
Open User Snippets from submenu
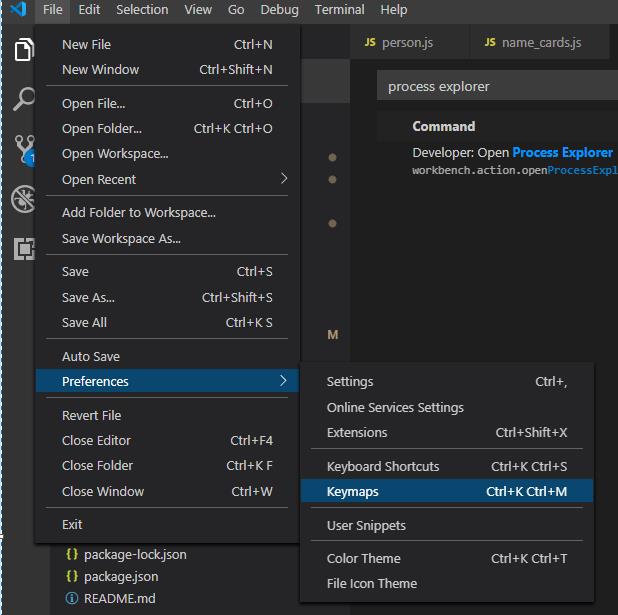[x=447, y=526]
